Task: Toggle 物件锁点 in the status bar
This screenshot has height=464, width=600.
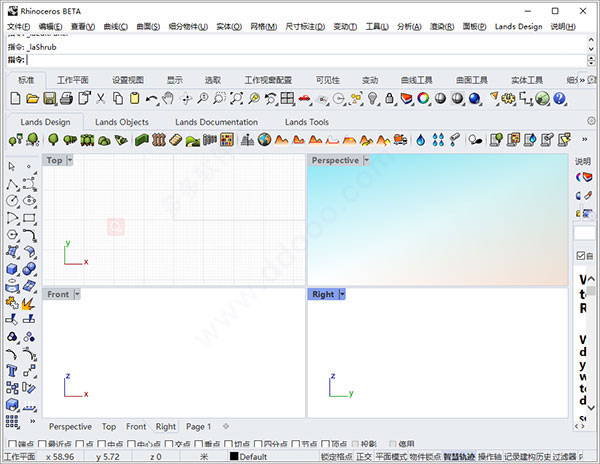Action: click(426, 456)
